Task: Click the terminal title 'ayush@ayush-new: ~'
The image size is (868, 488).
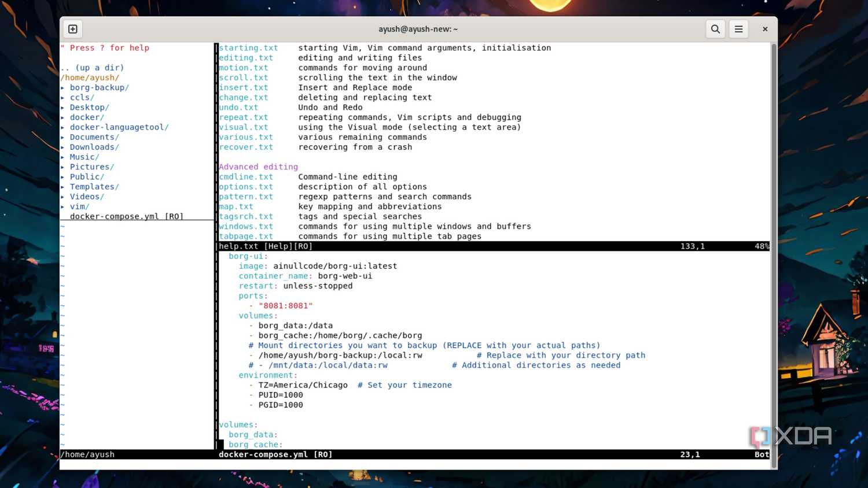Action: [x=418, y=29]
